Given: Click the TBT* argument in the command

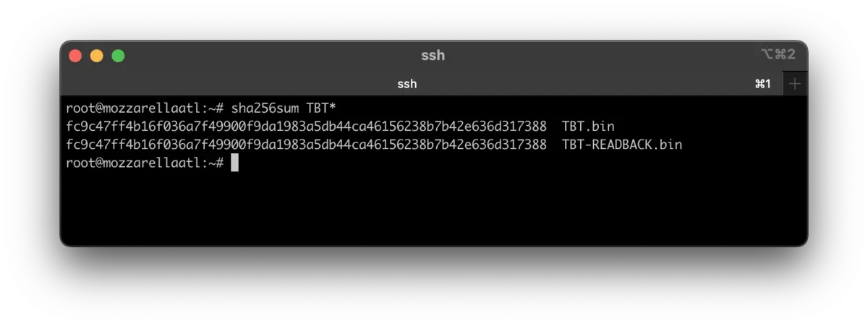Looking at the screenshot, I should [321, 108].
